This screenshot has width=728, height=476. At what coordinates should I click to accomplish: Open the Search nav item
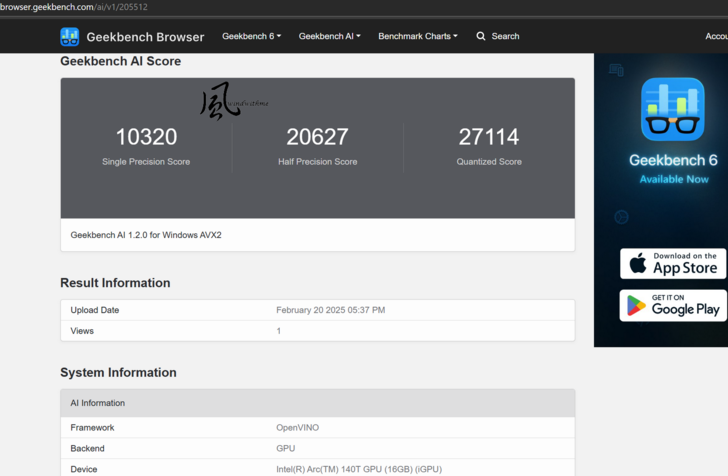tap(498, 36)
